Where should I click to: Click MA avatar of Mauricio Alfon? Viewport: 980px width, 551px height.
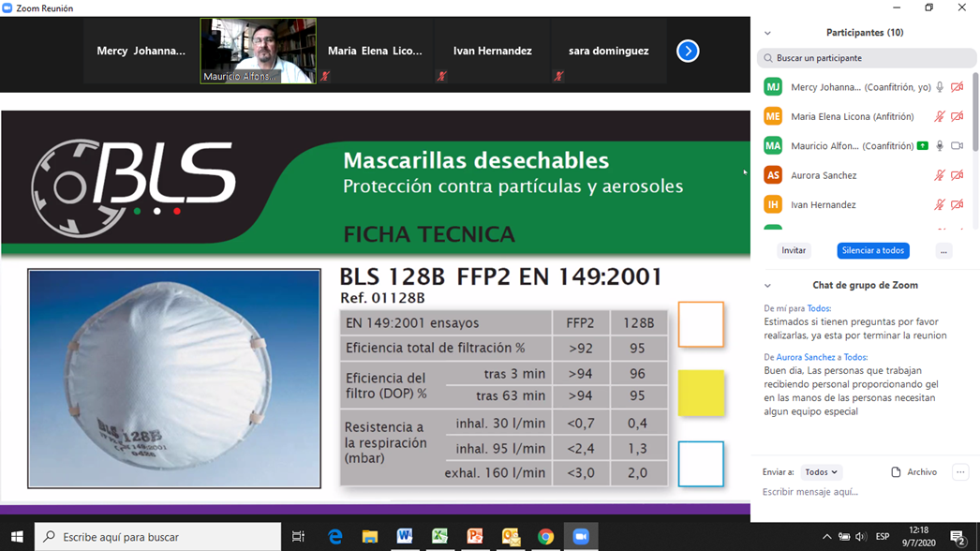point(773,146)
